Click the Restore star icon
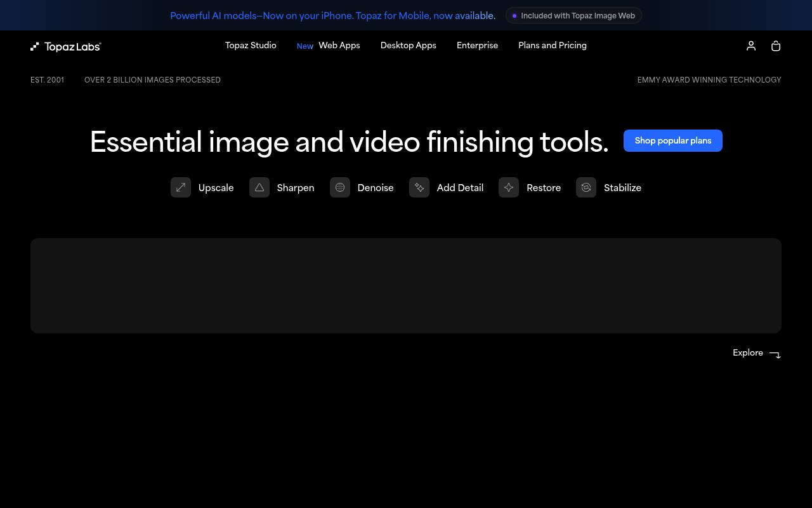This screenshot has height=508, width=812. [509, 187]
